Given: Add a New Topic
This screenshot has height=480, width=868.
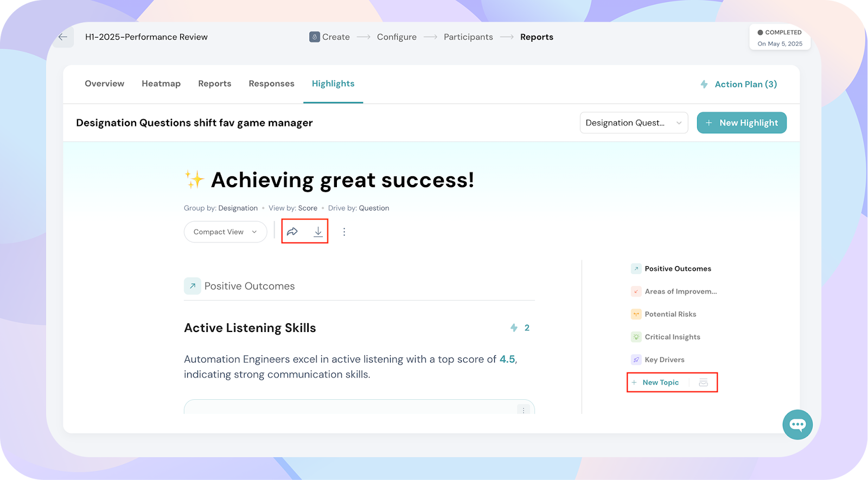Looking at the screenshot, I should click(660, 382).
